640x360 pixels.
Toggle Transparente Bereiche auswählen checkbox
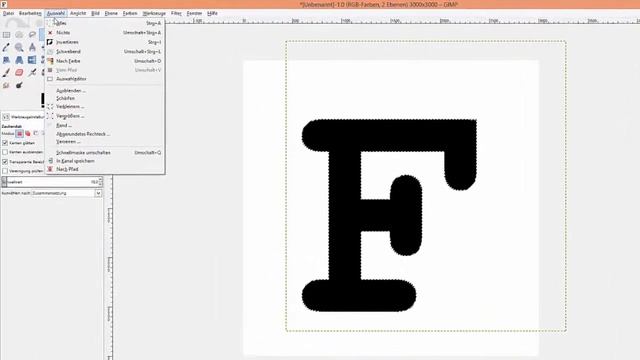coord(5,162)
